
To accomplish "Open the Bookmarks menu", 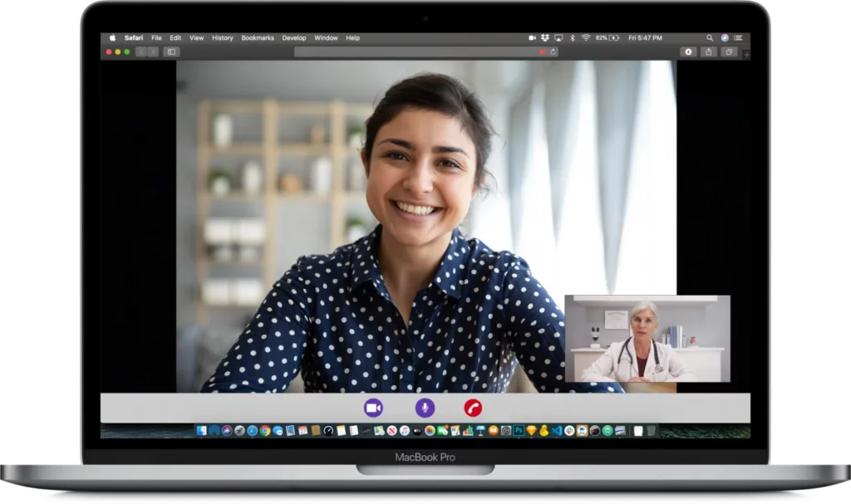I will coord(257,38).
